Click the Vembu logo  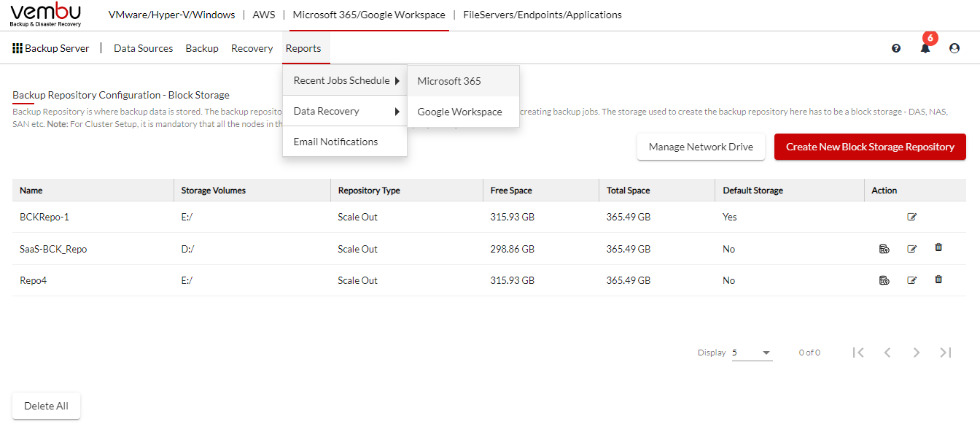point(46,15)
